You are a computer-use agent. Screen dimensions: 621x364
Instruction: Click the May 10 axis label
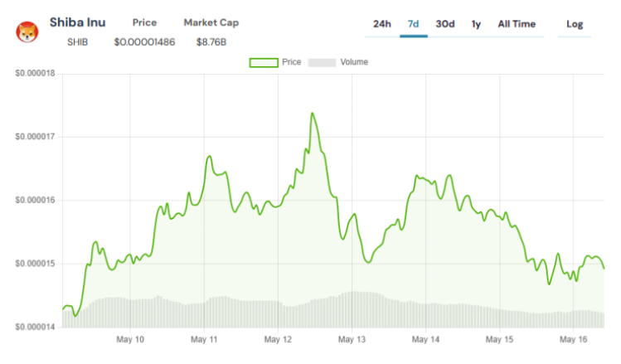coord(130,339)
